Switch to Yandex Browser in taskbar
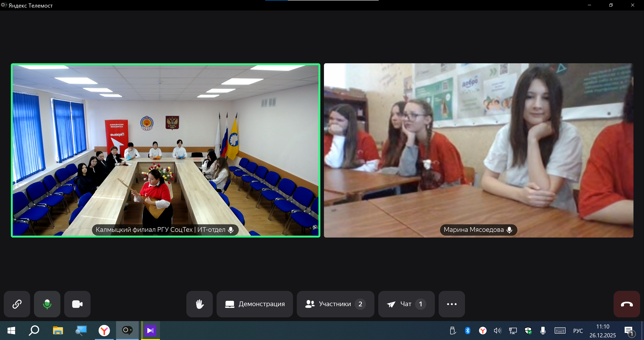Image resolution: width=644 pixels, height=340 pixels. tap(104, 331)
